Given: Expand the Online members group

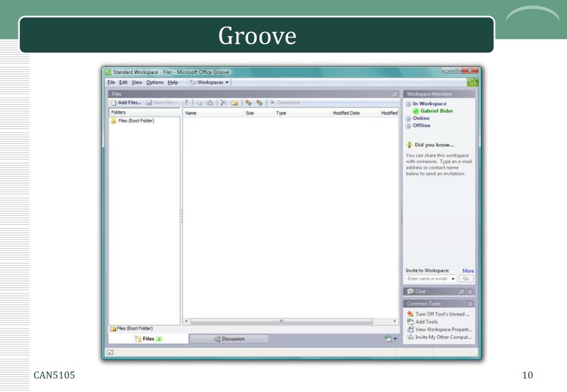Looking at the screenshot, I should pos(408,118).
